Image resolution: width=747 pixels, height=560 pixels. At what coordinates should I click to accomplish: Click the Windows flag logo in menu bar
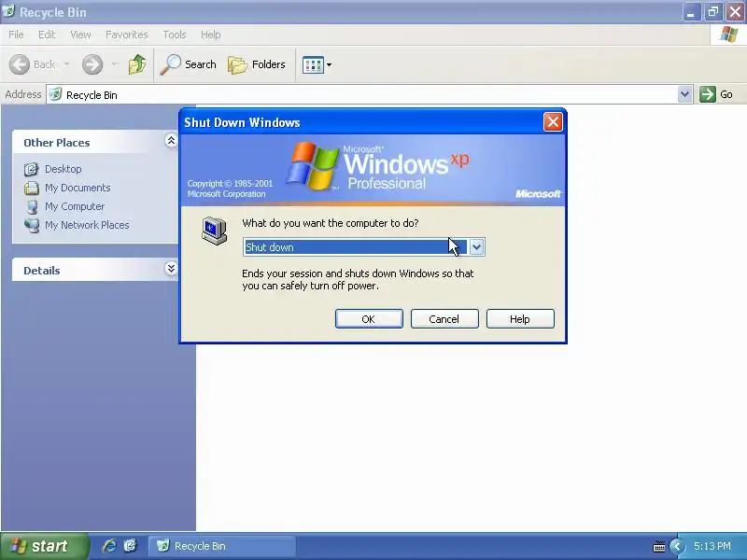pyautogui.click(x=729, y=35)
